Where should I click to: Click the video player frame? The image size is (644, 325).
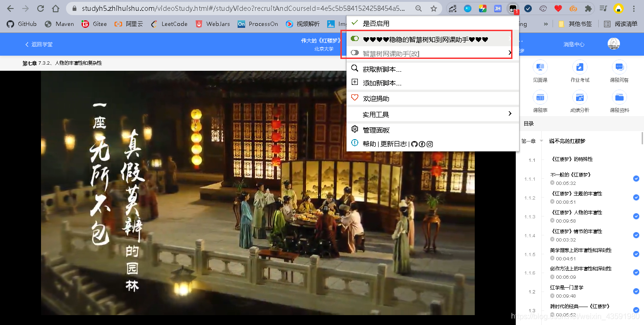pos(257,192)
